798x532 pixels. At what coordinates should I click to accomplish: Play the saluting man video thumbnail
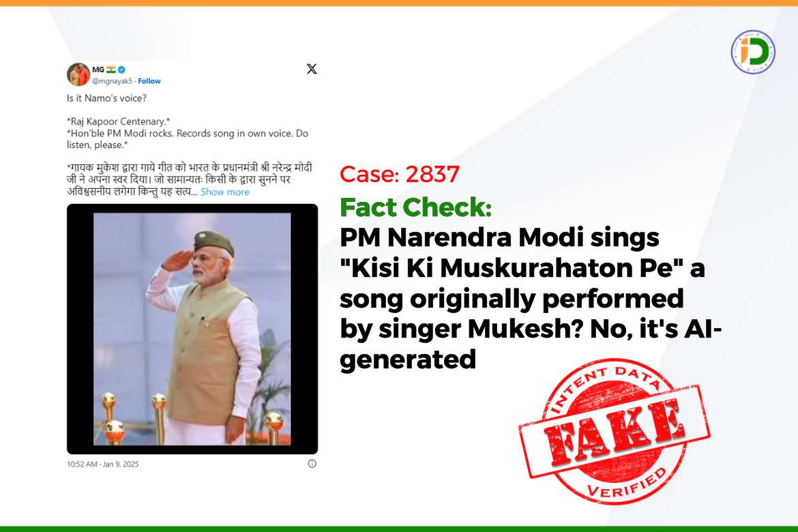point(192,329)
